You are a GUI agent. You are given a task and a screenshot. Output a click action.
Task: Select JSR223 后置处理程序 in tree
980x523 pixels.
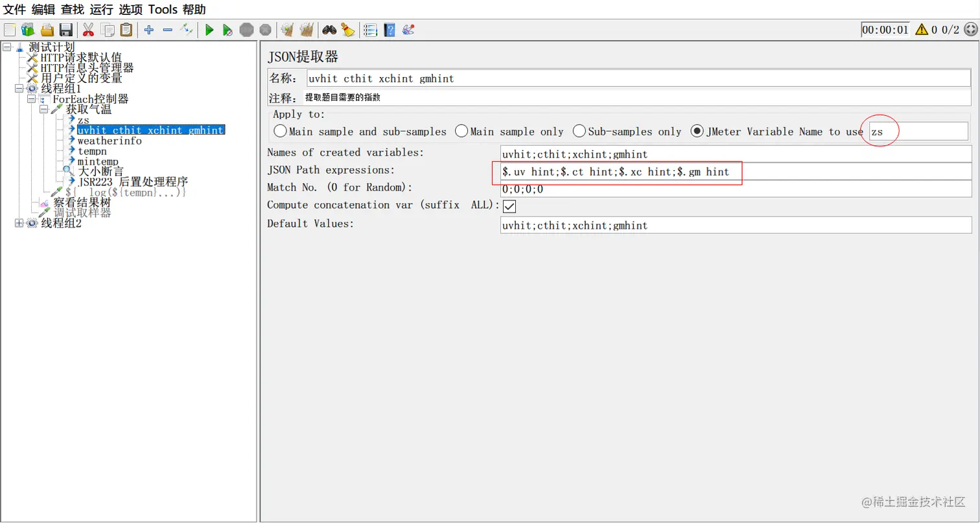pyautogui.click(x=133, y=182)
